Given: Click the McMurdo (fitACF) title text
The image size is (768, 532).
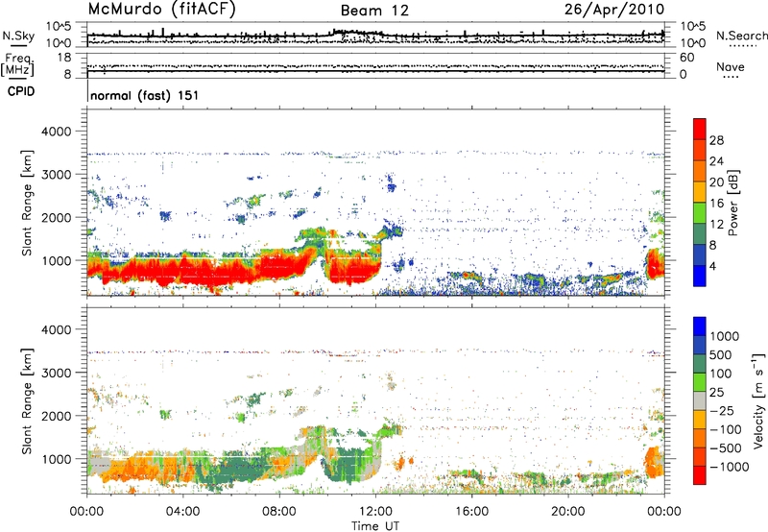Looking at the screenshot, I should coord(162,10).
